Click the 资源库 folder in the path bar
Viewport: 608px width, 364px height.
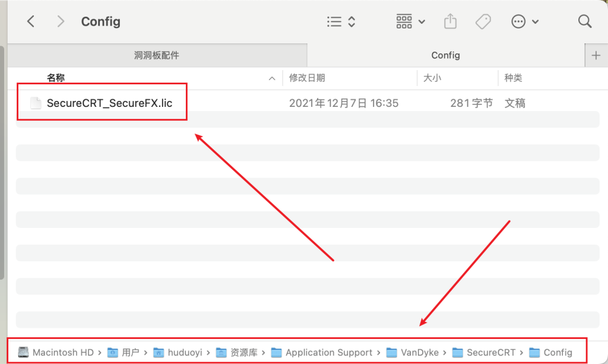tap(237, 352)
